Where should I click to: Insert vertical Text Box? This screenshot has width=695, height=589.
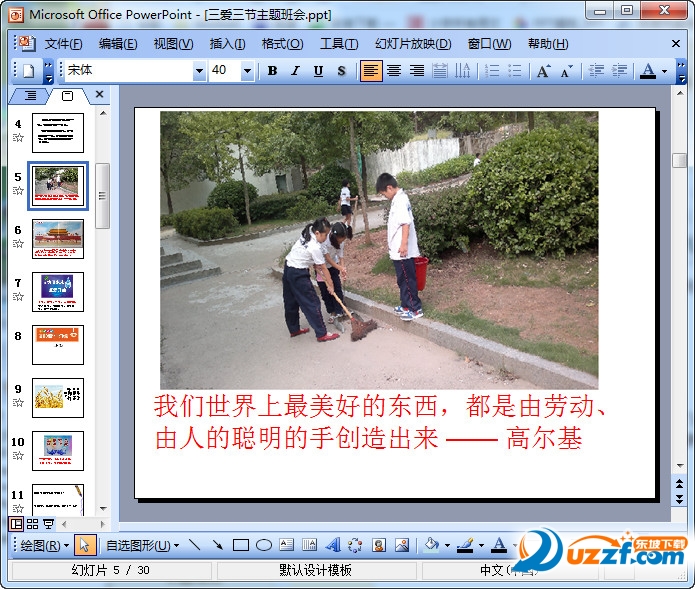(x=310, y=546)
